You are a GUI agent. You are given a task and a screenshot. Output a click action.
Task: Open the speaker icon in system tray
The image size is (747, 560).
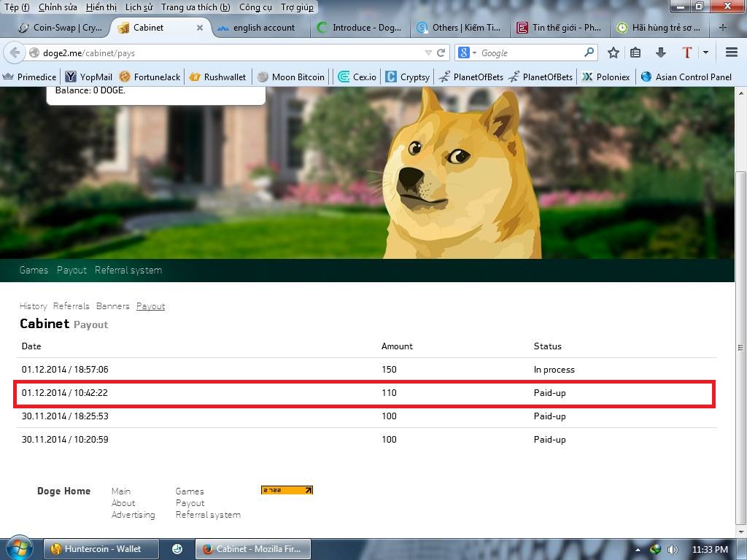(x=672, y=548)
